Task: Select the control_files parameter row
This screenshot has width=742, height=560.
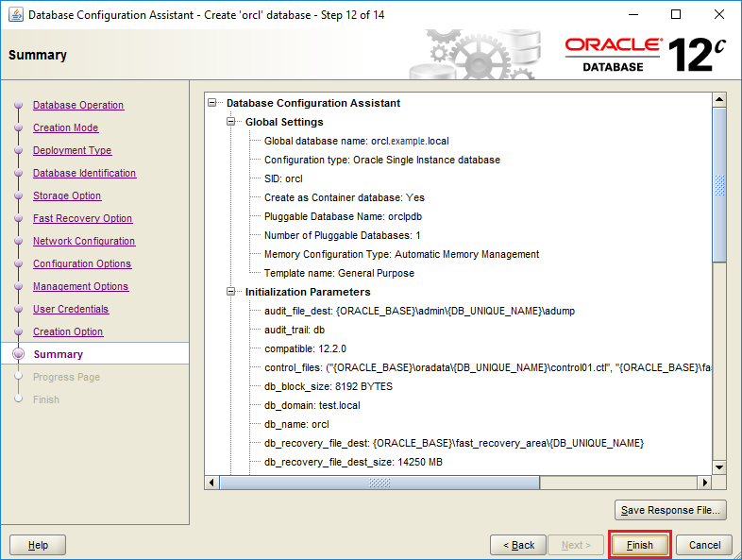Action: [x=487, y=367]
